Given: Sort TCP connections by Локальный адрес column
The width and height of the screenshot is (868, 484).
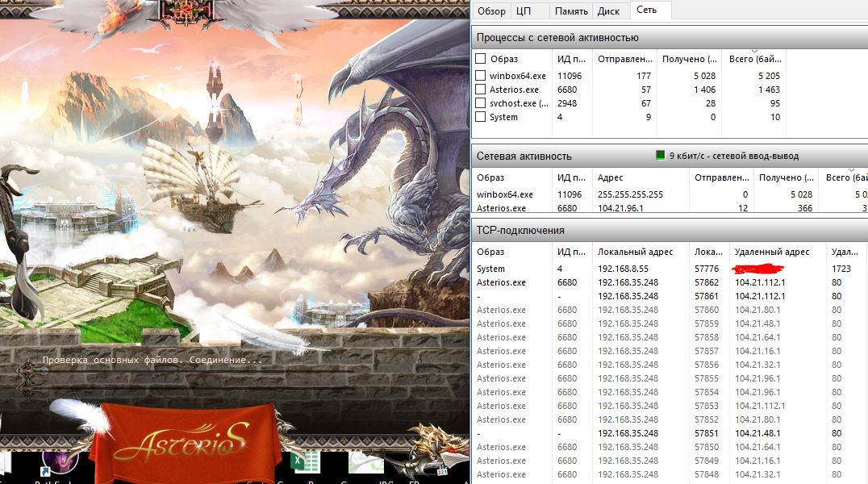Looking at the screenshot, I should point(641,252).
